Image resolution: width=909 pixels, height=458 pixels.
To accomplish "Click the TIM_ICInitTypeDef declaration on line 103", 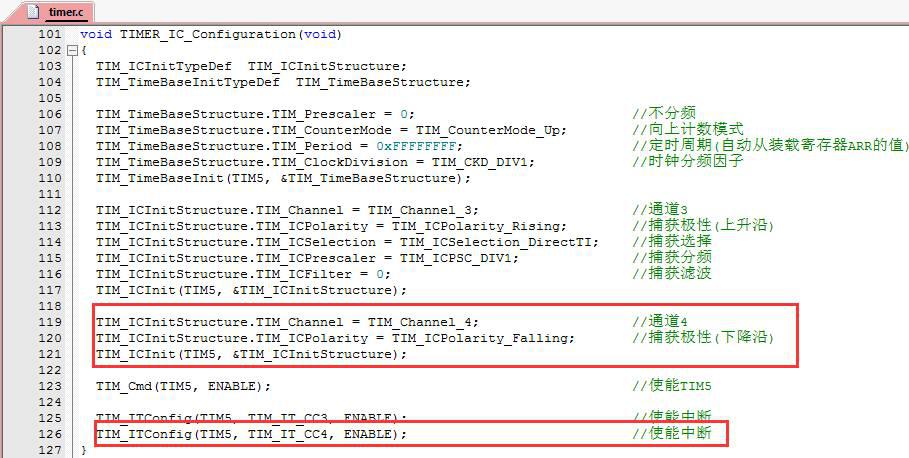I will coord(252,66).
